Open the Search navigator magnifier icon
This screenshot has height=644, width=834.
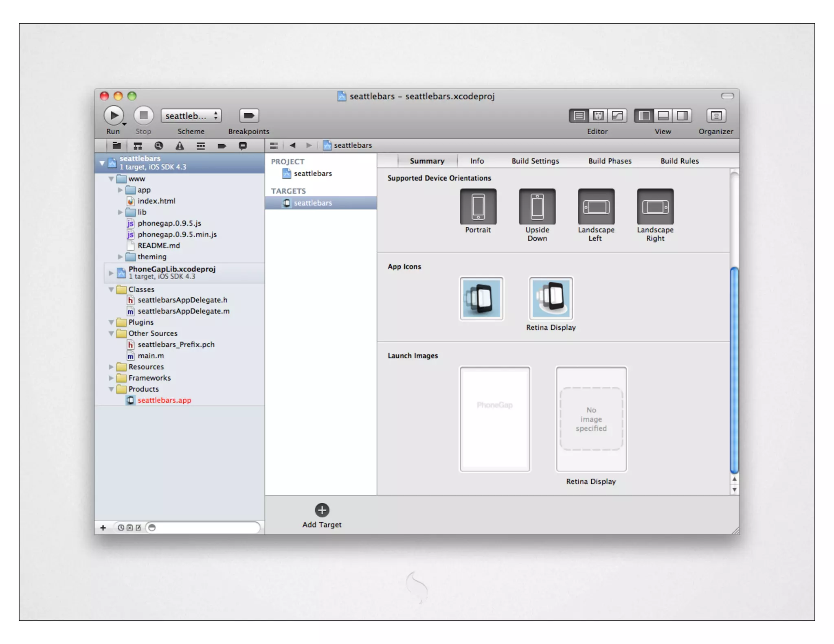(x=159, y=146)
